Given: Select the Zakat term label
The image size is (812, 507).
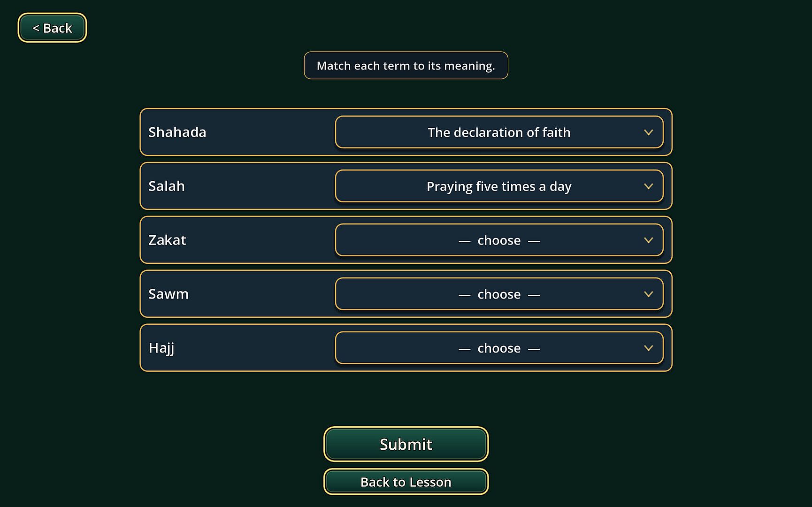Looking at the screenshot, I should click(167, 240).
